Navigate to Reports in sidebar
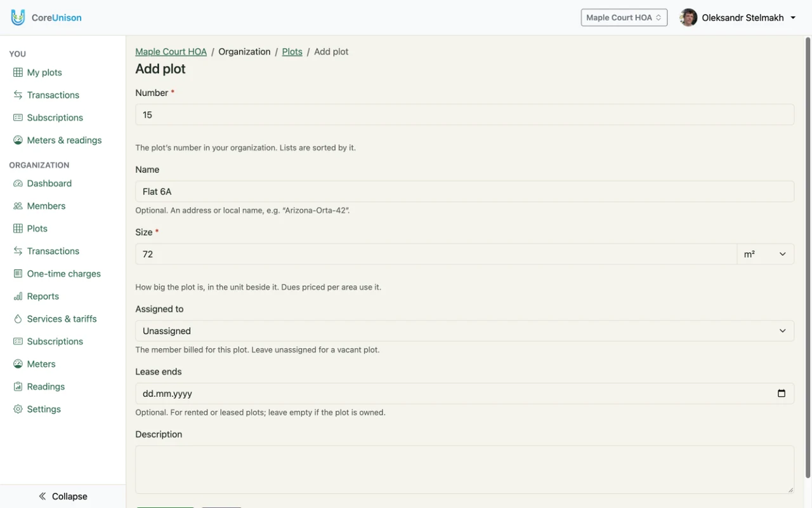Screen dimensions: 812x508 click(43, 297)
